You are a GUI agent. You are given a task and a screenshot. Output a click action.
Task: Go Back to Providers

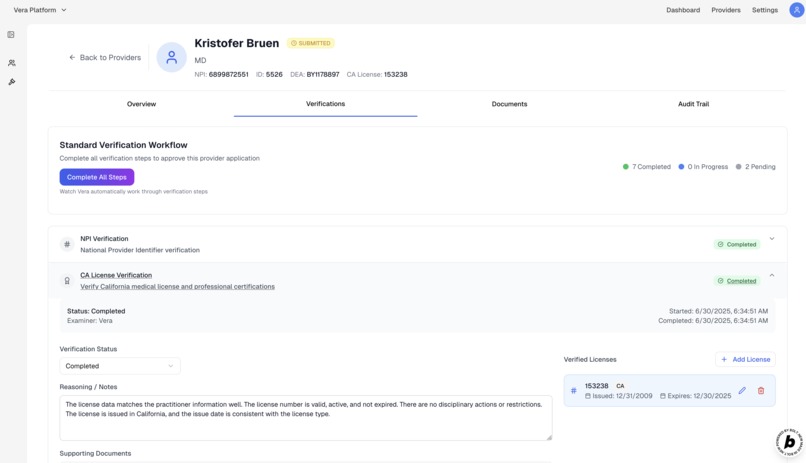pos(105,58)
